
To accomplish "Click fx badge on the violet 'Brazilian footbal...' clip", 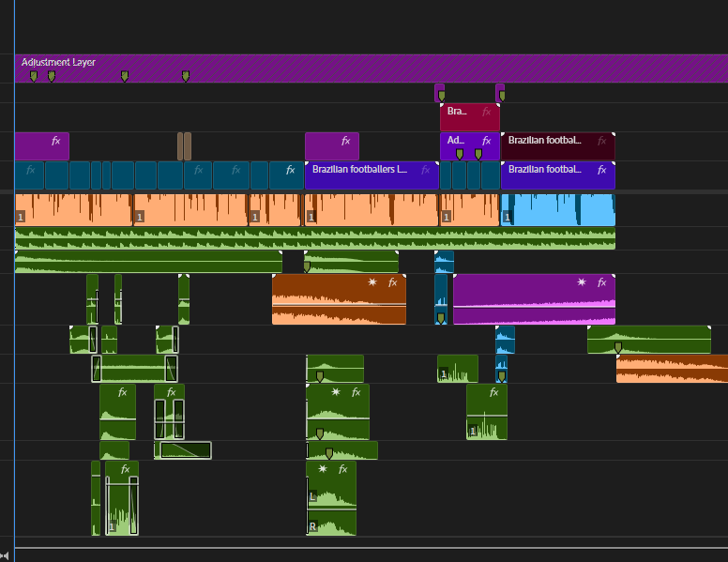I will click(601, 170).
